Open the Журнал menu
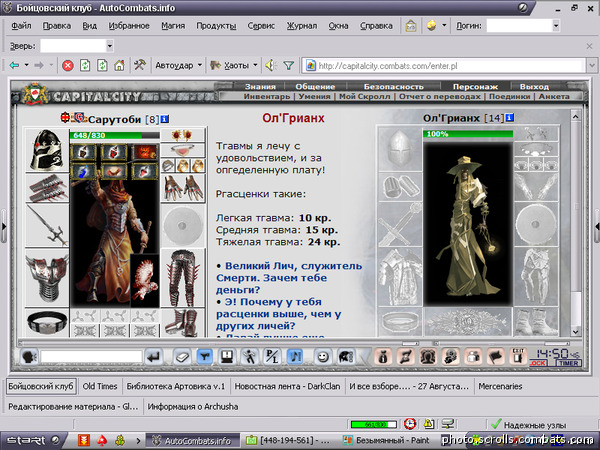Image resolution: width=600 pixels, height=450 pixels. click(x=302, y=26)
